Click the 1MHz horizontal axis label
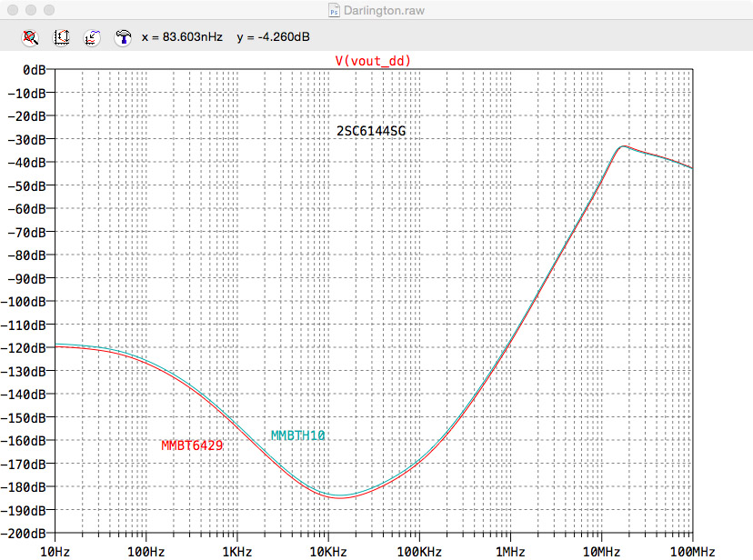This screenshot has height=560, width=753. pos(510,552)
